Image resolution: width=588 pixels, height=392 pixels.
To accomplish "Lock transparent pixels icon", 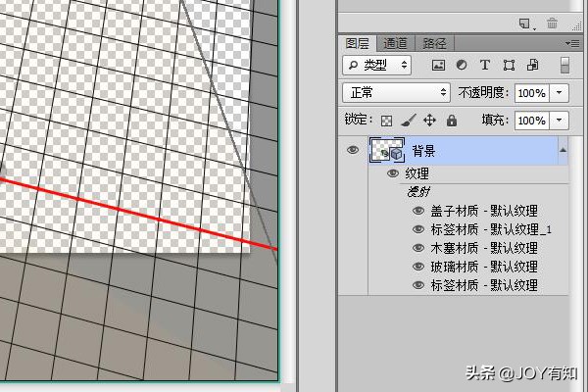I will coord(387,121).
